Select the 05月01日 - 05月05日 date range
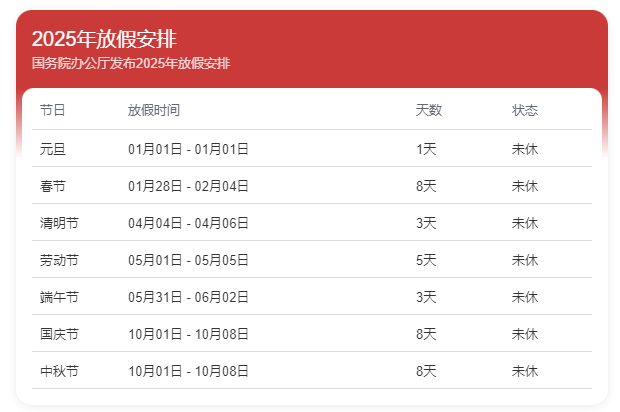The height and width of the screenshot is (412, 620). 188,260
